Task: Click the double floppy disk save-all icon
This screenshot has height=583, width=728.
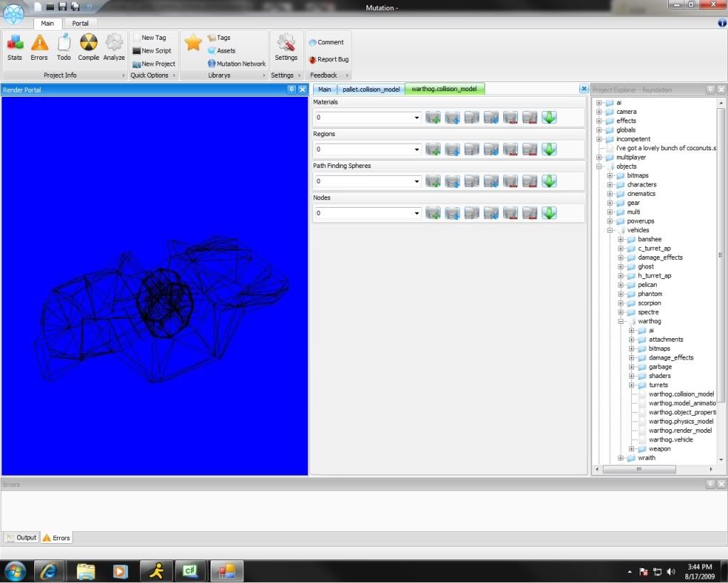Action: tap(75, 6)
